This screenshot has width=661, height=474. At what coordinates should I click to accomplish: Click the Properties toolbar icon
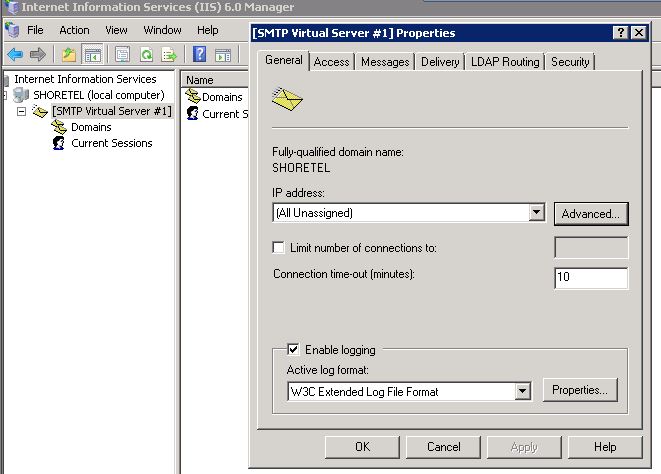[122, 54]
